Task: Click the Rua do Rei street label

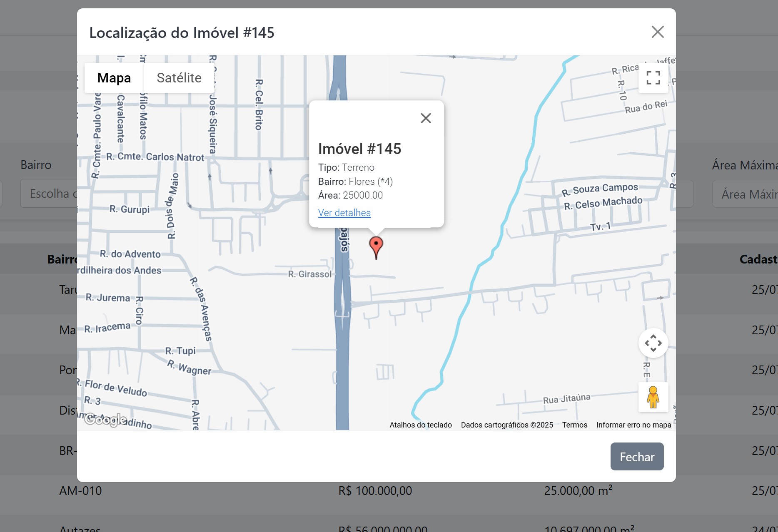Action: click(646, 107)
